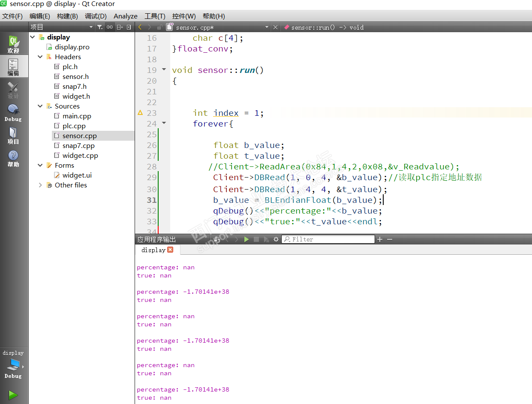Image resolution: width=532 pixels, height=404 pixels.
Task: Expand the Other files tree node
Action: point(40,185)
